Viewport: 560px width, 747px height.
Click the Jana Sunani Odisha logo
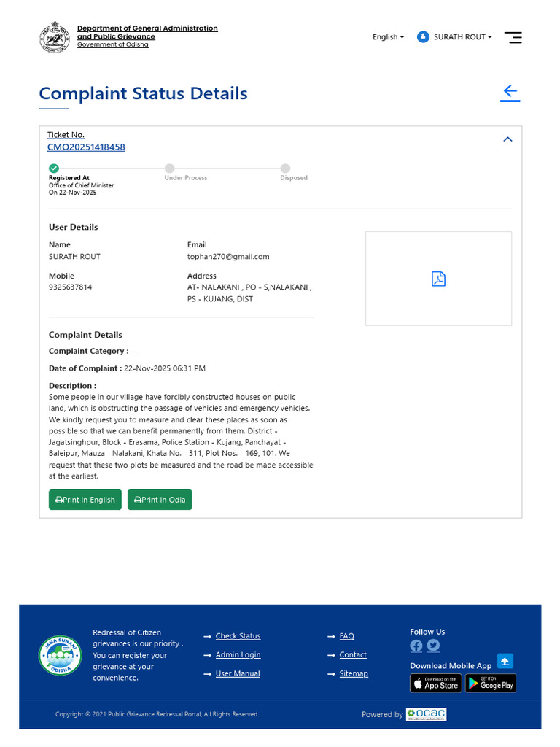(60, 655)
